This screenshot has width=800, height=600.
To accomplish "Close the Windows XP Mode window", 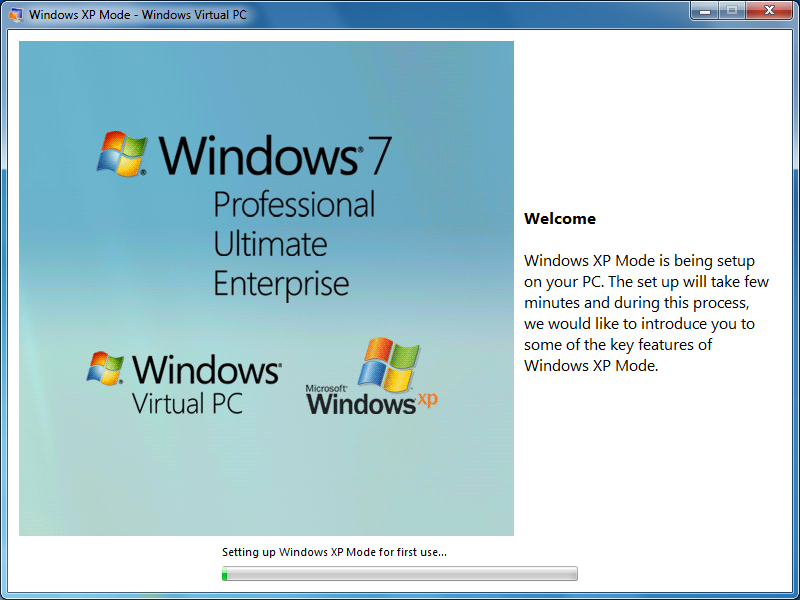I will [770, 11].
